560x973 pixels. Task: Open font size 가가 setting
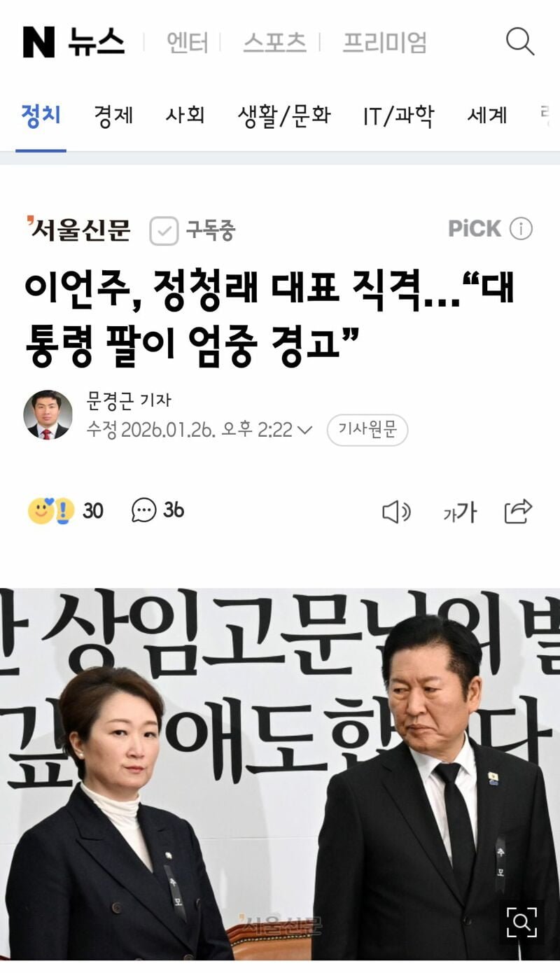pos(459,513)
